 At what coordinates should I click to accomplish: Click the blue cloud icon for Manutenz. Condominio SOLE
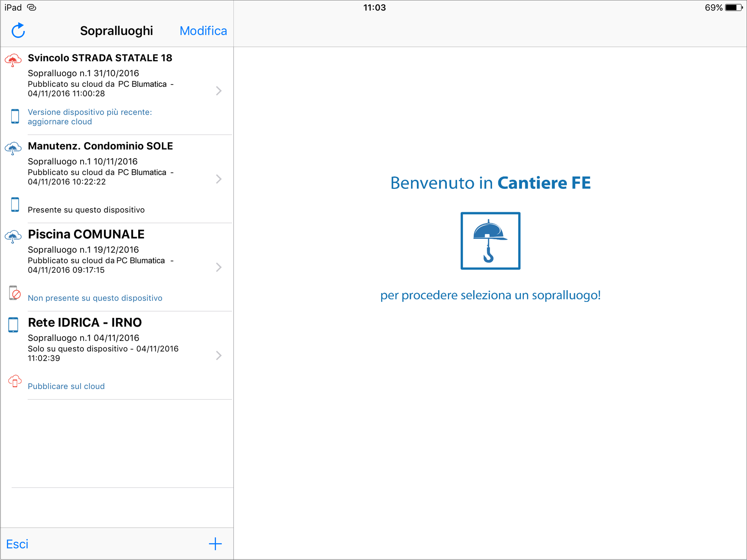pos(13,148)
